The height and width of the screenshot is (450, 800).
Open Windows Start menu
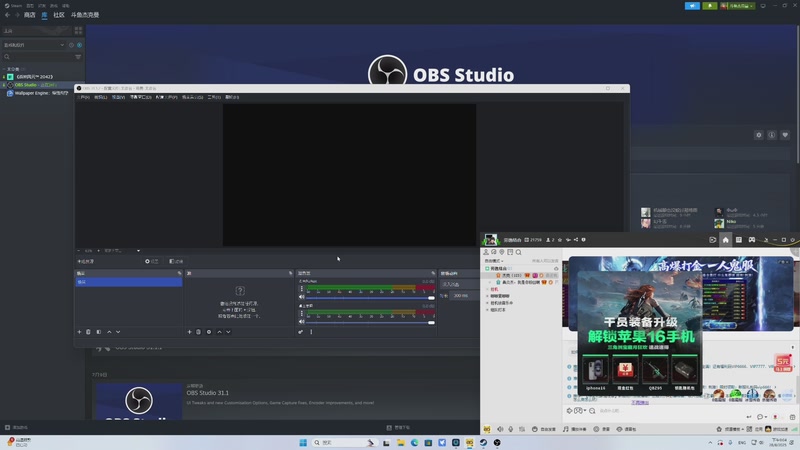(x=303, y=442)
